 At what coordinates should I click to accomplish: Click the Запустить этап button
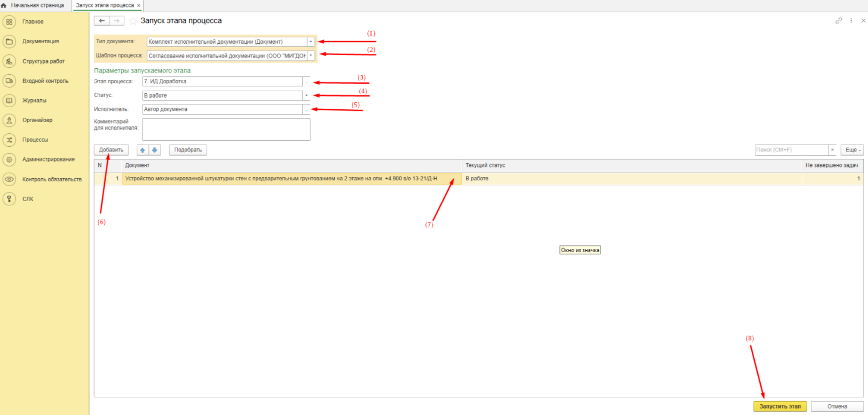point(780,406)
